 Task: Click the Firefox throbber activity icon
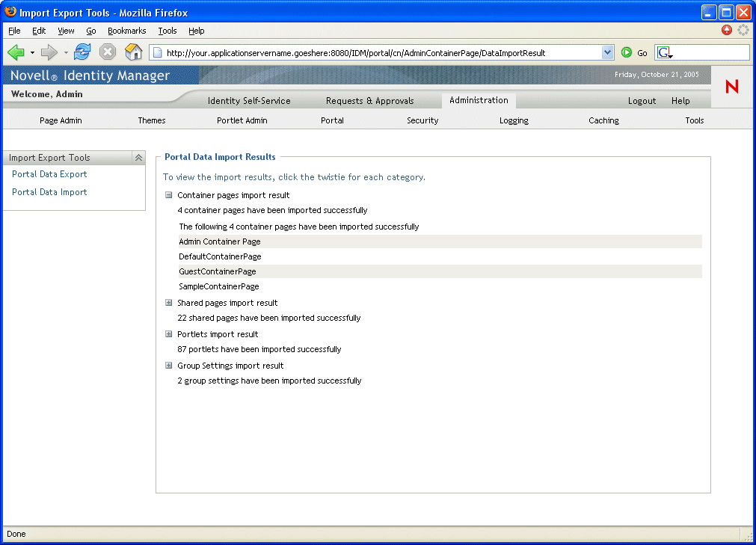743,30
